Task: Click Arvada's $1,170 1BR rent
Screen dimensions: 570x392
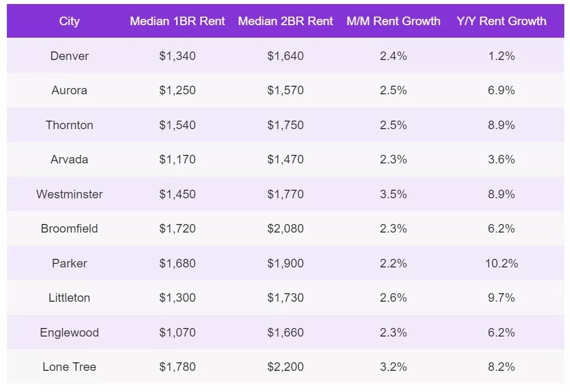Action: (x=177, y=159)
